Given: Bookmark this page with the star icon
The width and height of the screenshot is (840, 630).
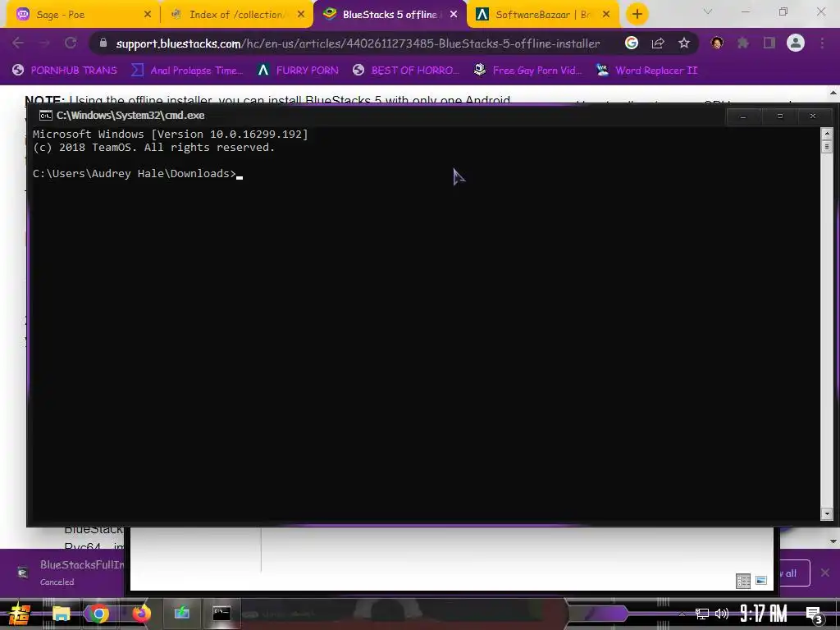Looking at the screenshot, I should pyautogui.click(x=684, y=43).
